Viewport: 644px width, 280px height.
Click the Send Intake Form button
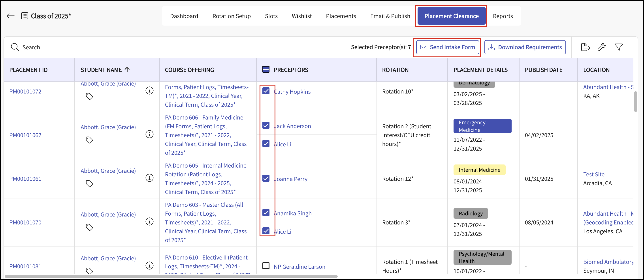447,47
